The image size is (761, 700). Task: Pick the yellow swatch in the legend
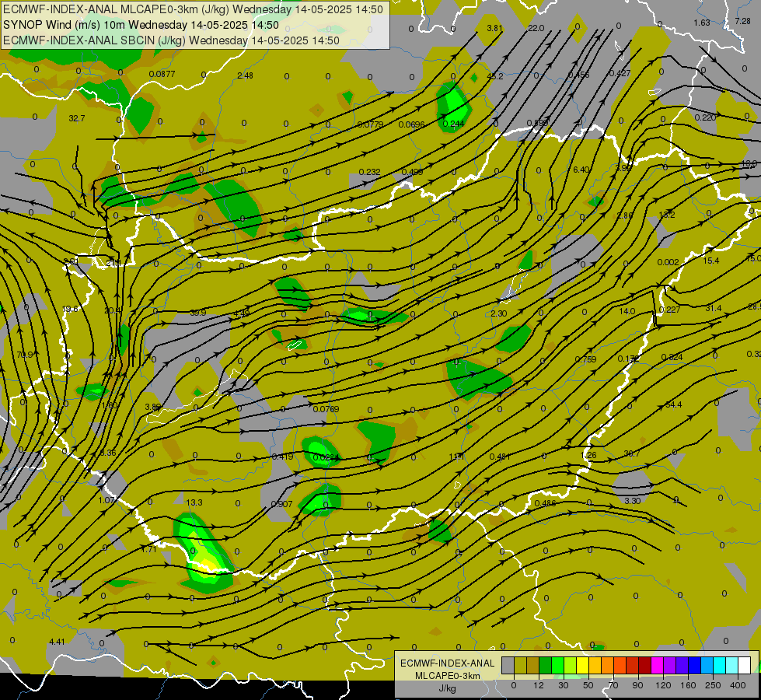click(583, 665)
